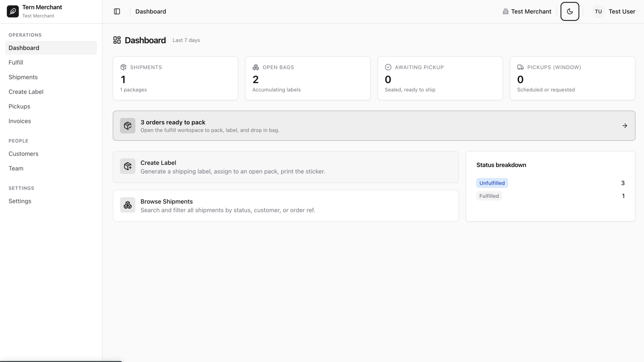Open the Create Label quick action card
644x362 pixels.
(x=286, y=167)
